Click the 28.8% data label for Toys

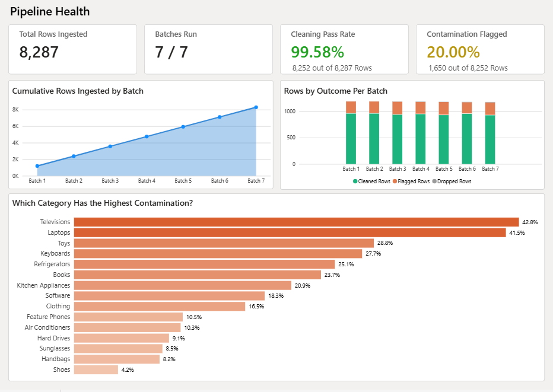click(x=384, y=243)
